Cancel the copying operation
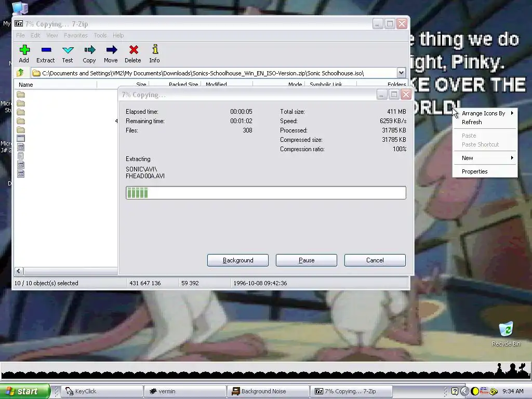The width and height of the screenshot is (532, 399). pos(375,260)
